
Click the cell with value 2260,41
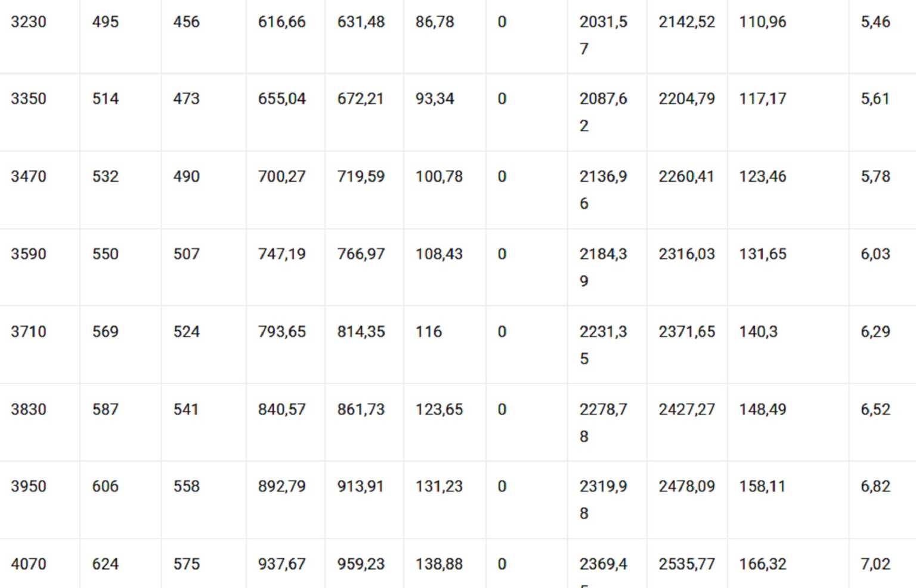686,177
